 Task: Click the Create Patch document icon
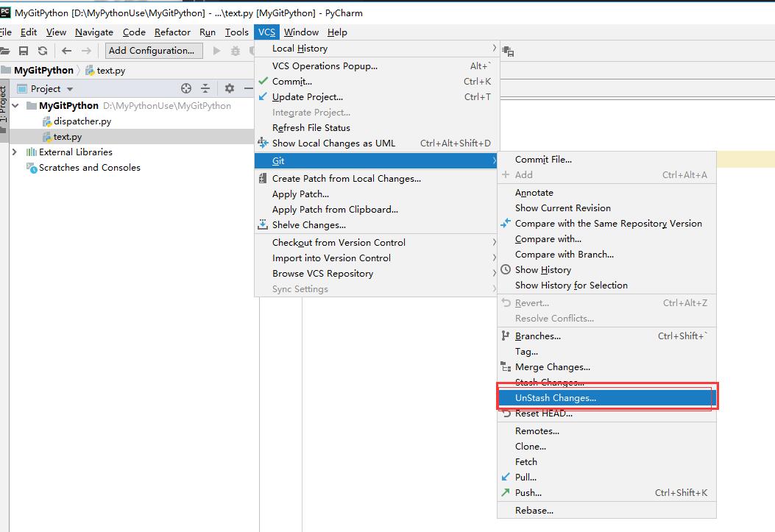pyautogui.click(x=263, y=178)
